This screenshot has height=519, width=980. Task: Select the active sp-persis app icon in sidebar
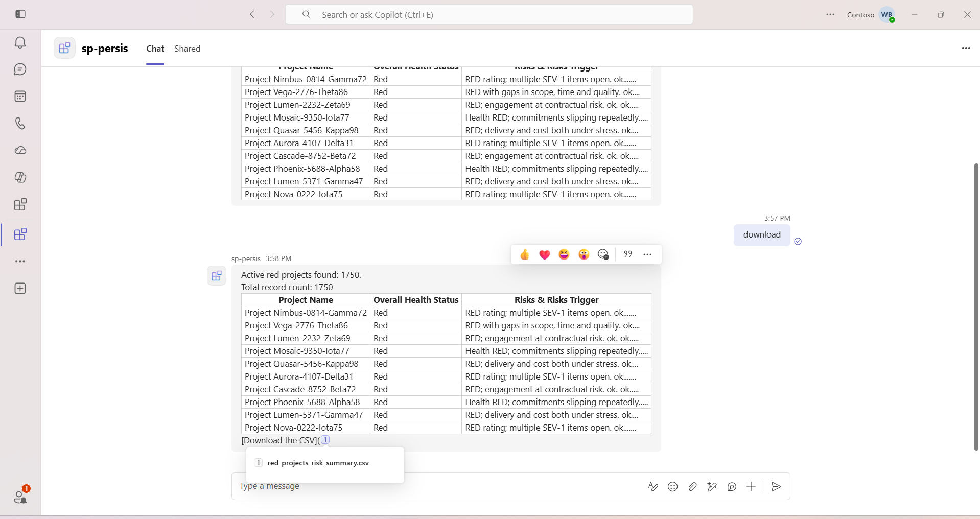(x=20, y=234)
